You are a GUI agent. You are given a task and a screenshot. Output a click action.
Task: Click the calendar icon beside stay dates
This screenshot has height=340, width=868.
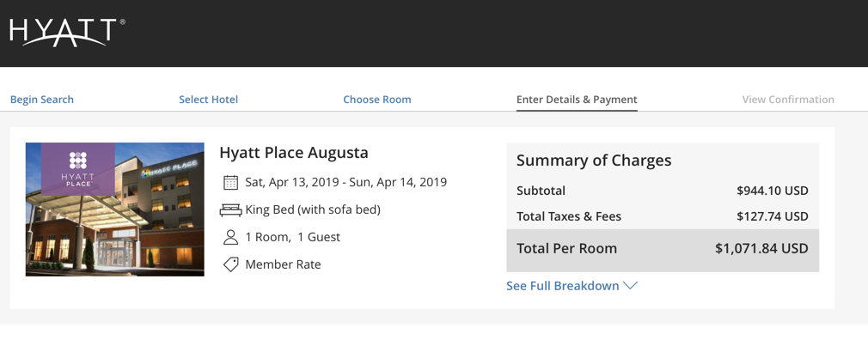[230, 182]
